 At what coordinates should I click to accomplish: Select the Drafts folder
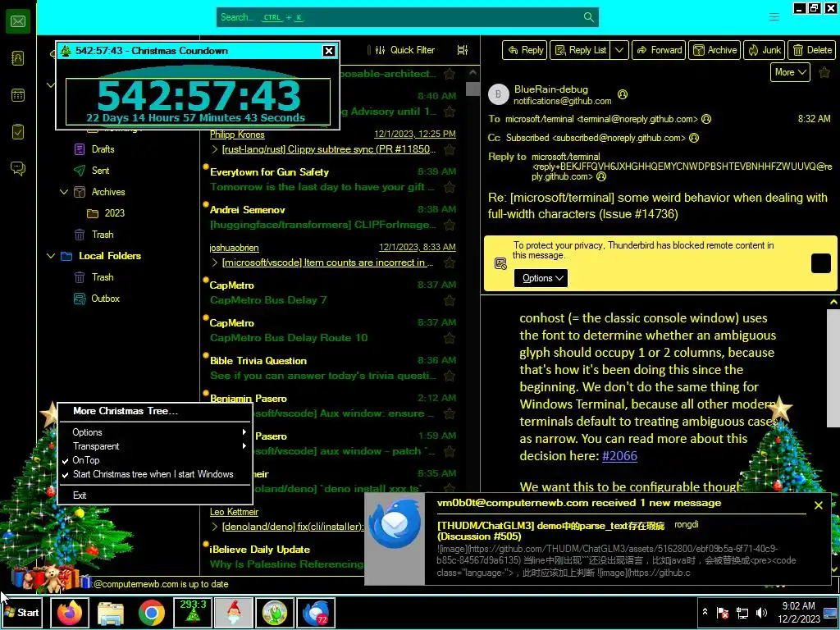(103, 149)
